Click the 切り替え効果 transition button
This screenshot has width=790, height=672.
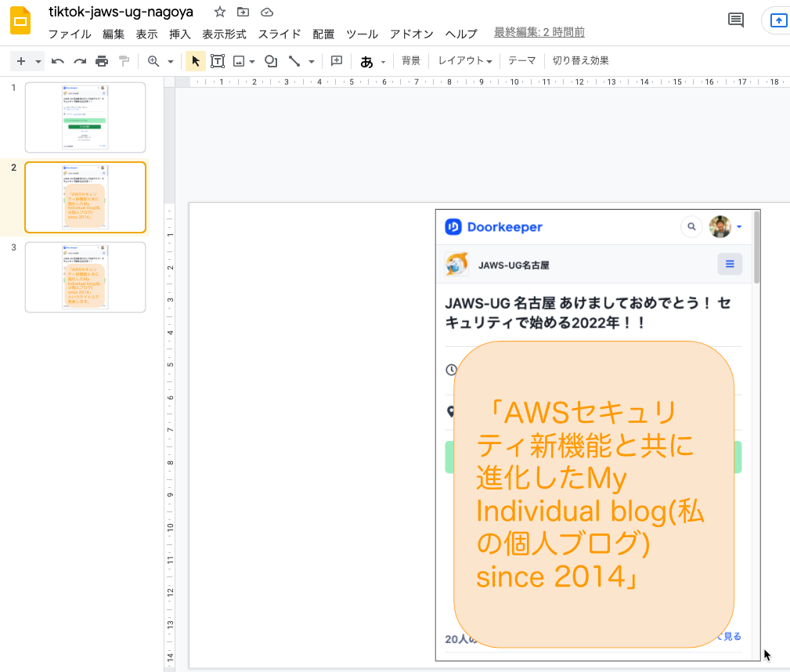click(580, 61)
